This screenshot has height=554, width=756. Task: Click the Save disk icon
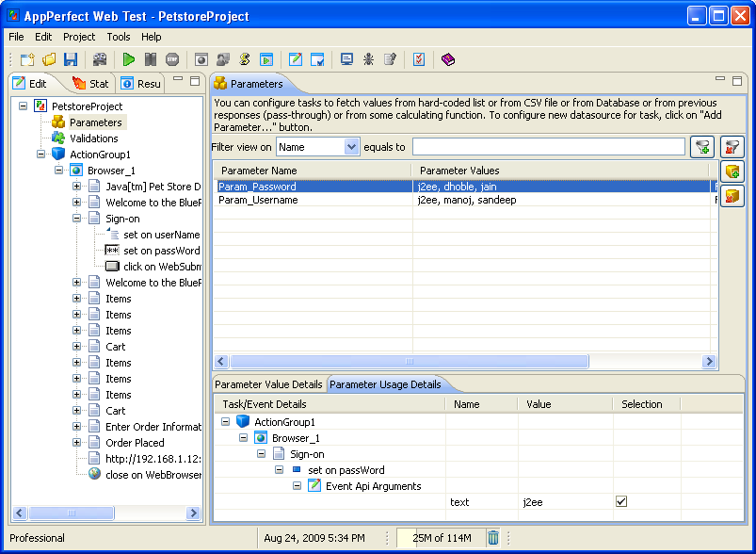[x=71, y=59]
